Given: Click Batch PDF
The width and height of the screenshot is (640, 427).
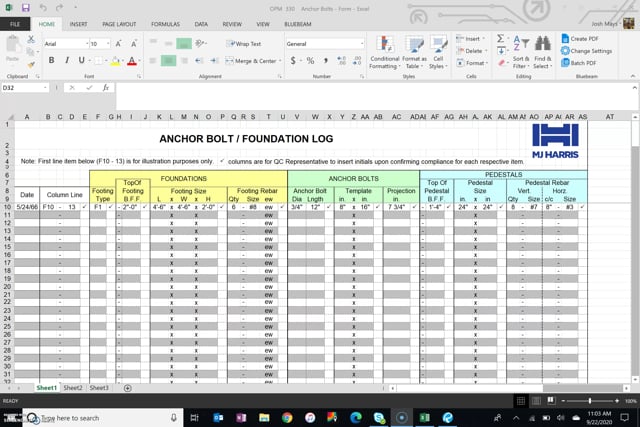Looking at the screenshot, I should coord(579,63).
